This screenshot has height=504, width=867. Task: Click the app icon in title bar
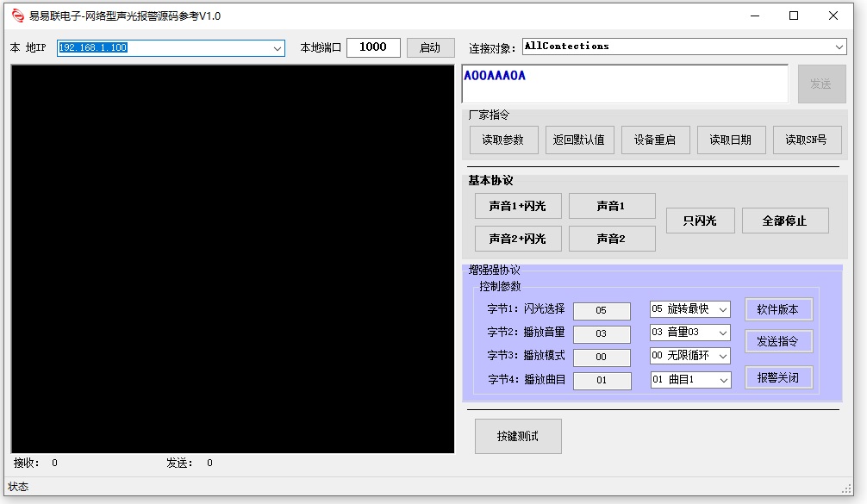click(x=17, y=16)
